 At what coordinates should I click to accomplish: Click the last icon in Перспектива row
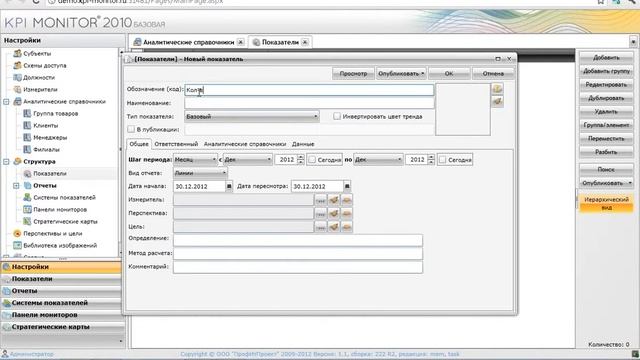pos(347,213)
